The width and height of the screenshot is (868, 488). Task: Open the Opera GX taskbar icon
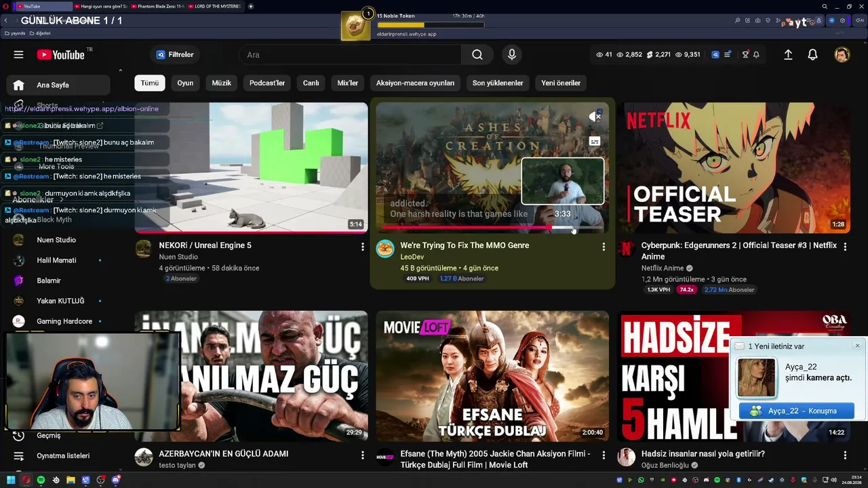(x=26, y=481)
